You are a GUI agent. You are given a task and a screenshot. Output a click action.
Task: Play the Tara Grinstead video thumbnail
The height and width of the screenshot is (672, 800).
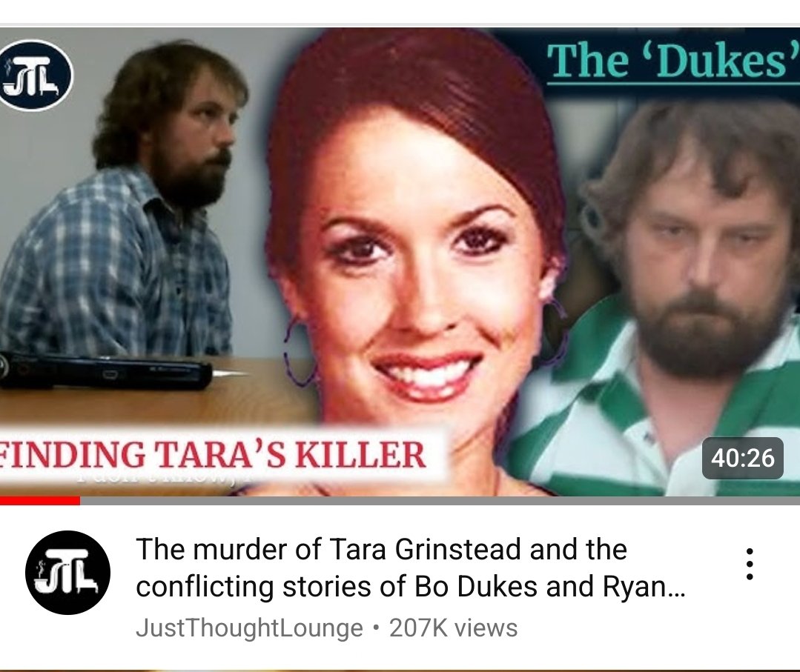click(x=400, y=262)
